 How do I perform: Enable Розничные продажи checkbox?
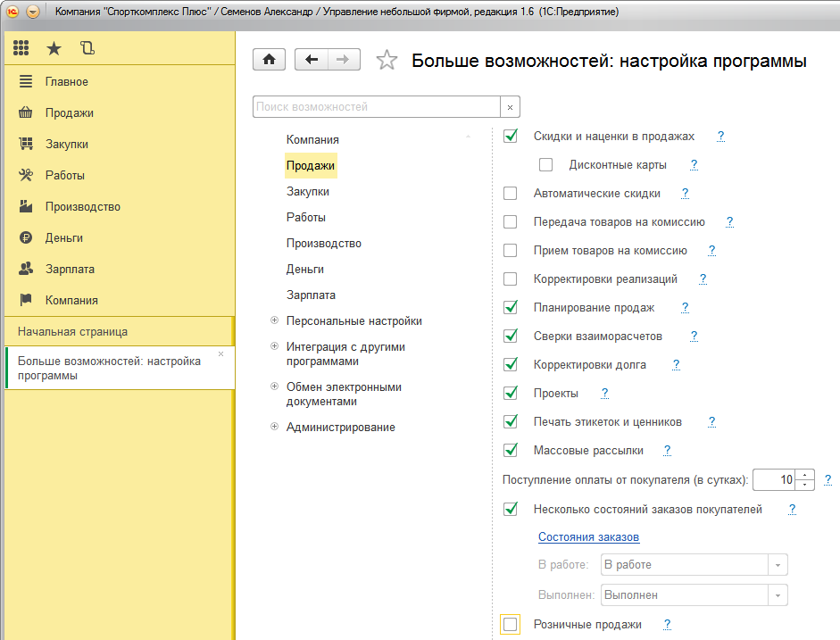point(511,625)
